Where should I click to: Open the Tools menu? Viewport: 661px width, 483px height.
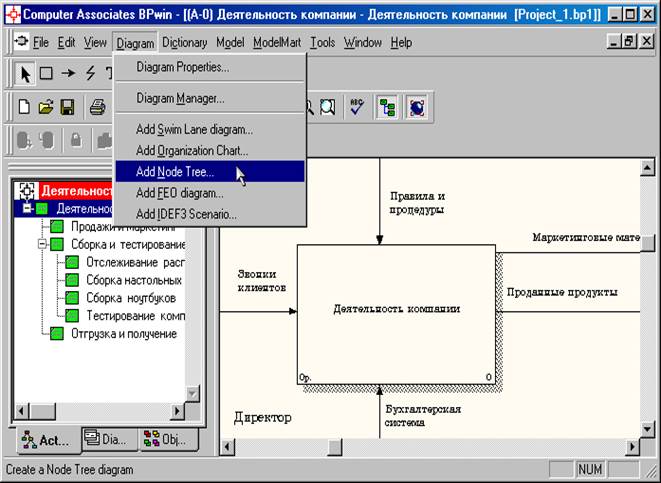(x=322, y=43)
